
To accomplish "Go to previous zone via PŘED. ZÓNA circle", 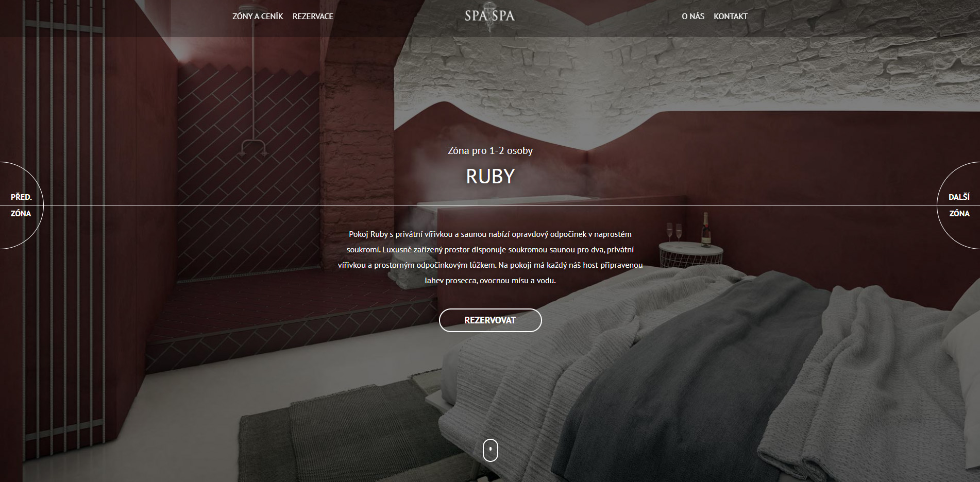I will [21, 205].
